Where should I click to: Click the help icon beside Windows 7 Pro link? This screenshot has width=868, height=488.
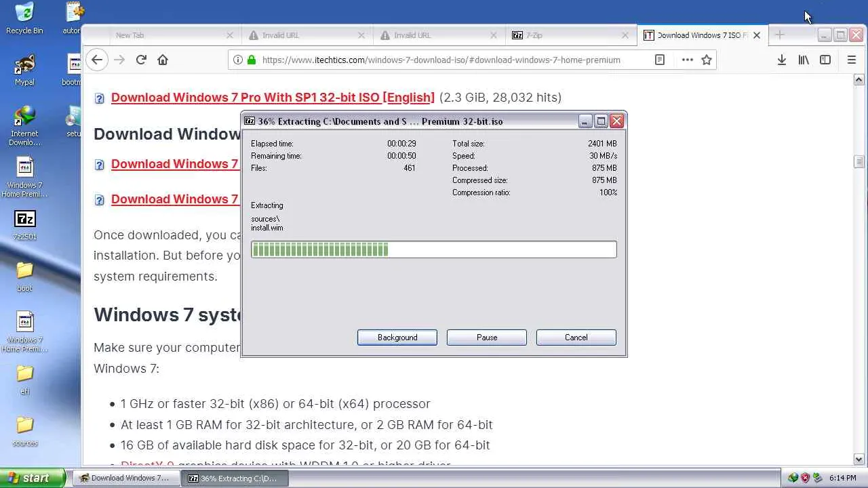click(x=99, y=98)
